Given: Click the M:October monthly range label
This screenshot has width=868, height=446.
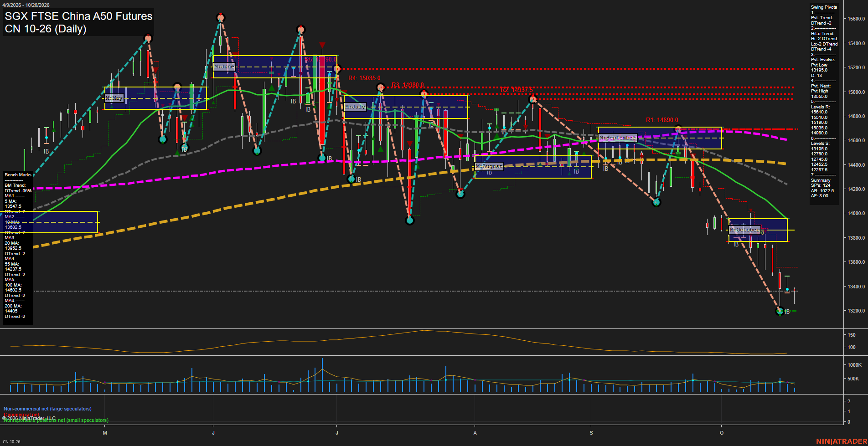Looking at the screenshot, I should pos(744,230).
